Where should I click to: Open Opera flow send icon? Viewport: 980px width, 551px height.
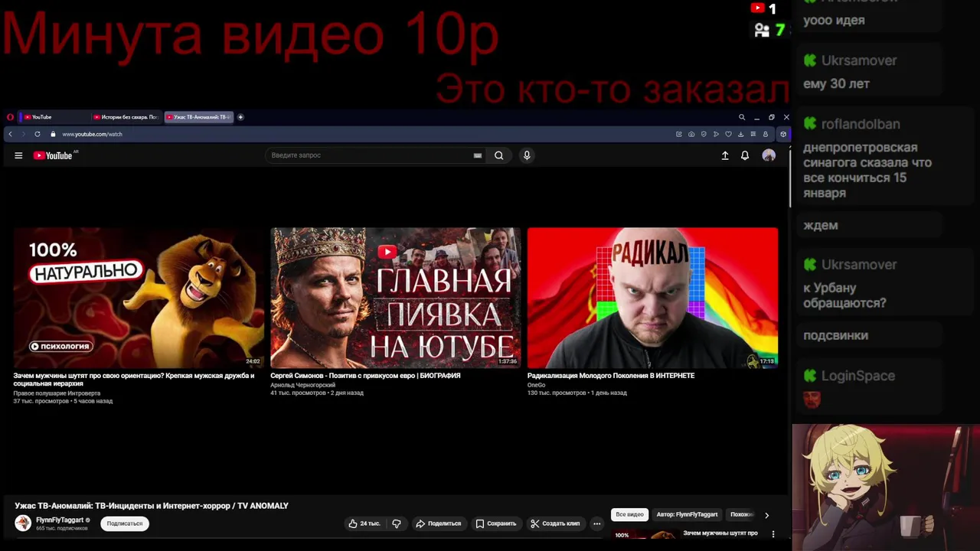click(716, 134)
